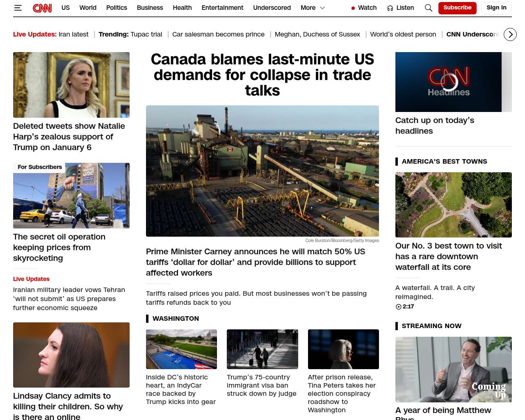Screen dimensions: 525x420
Task: Open the Lindsay Clancy profile photo
Action: 71,355
